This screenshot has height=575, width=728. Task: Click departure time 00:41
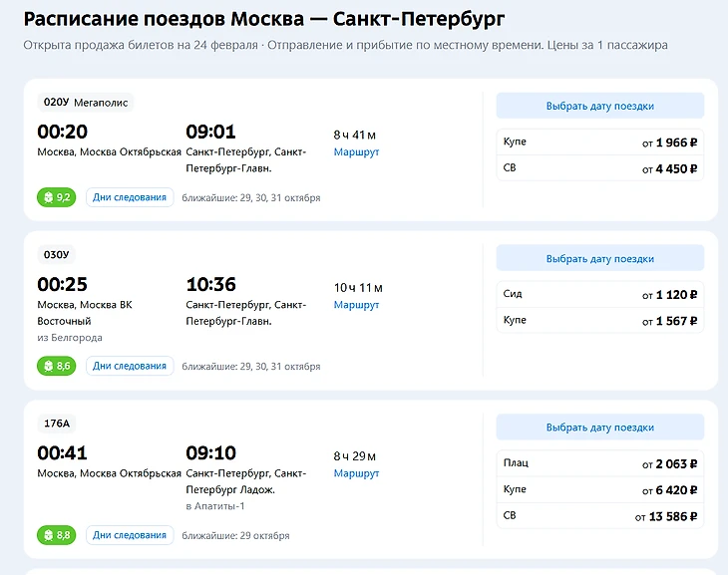click(x=62, y=453)
